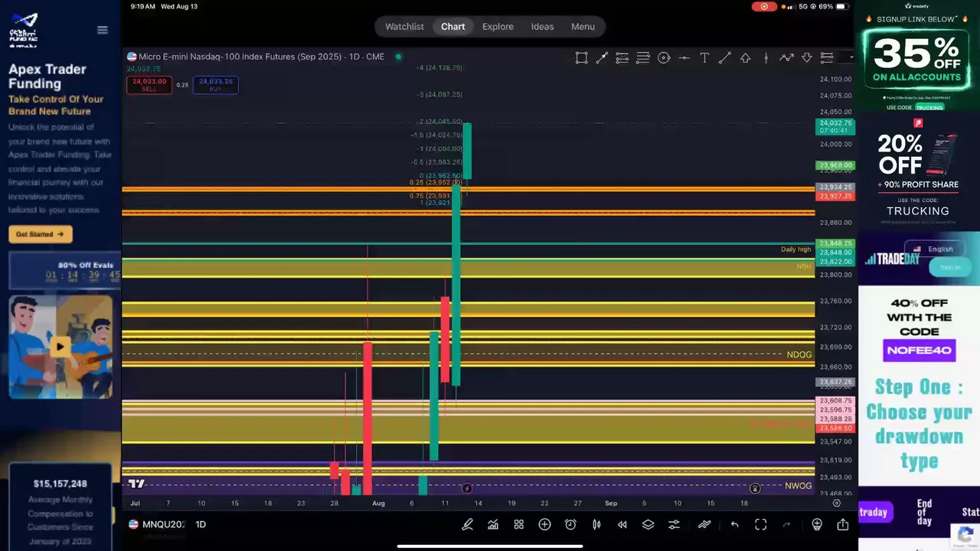The width and height of the screenshot is (980, 551).
Task: Open the ideas lightbulb icon
Action: pos(817,524)
